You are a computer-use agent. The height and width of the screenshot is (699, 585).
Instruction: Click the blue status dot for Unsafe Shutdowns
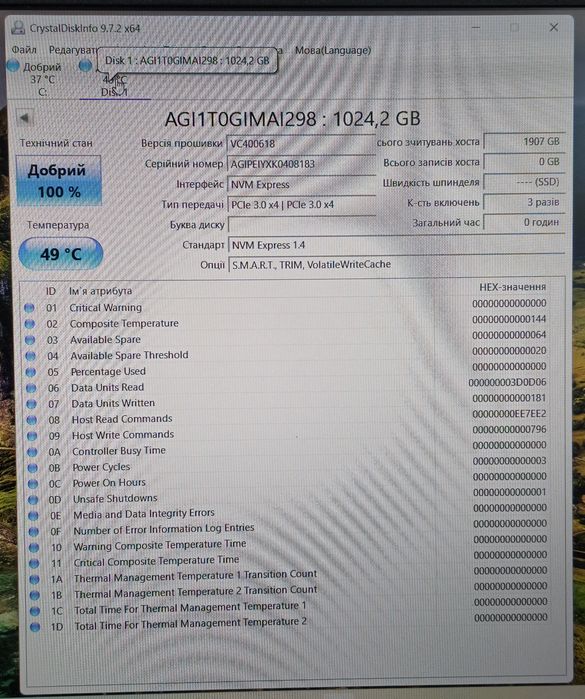pos(33,500)
